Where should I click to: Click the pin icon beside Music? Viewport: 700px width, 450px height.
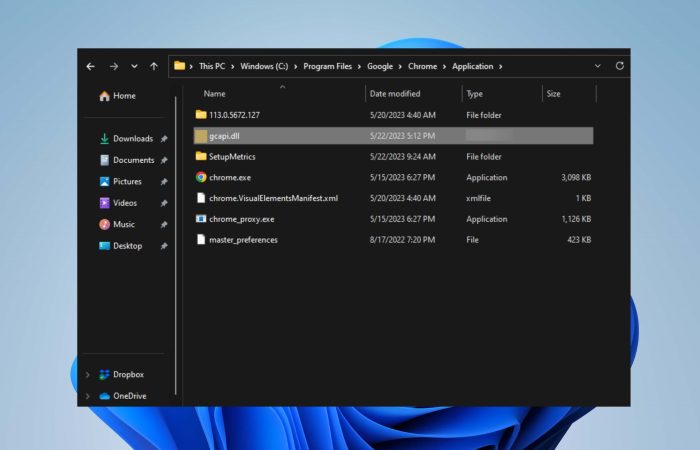pyautogui.click(x=164, y=225)
